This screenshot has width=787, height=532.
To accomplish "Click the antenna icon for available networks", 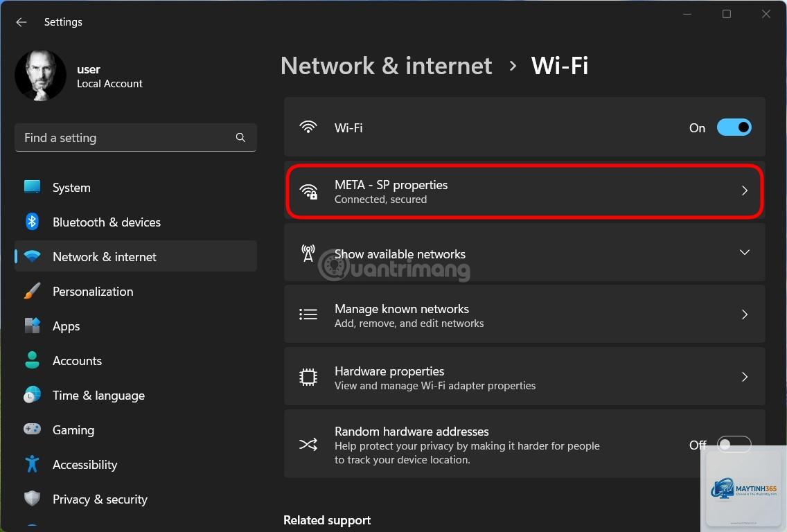I will click(x=308, y=253).
